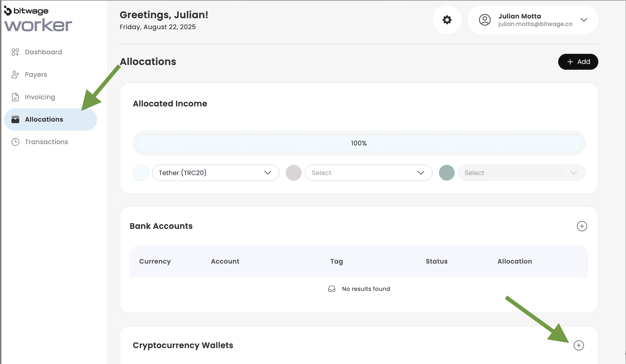Click the teal green color swatch
626x364 pixels.
click(x=447, y=173)
